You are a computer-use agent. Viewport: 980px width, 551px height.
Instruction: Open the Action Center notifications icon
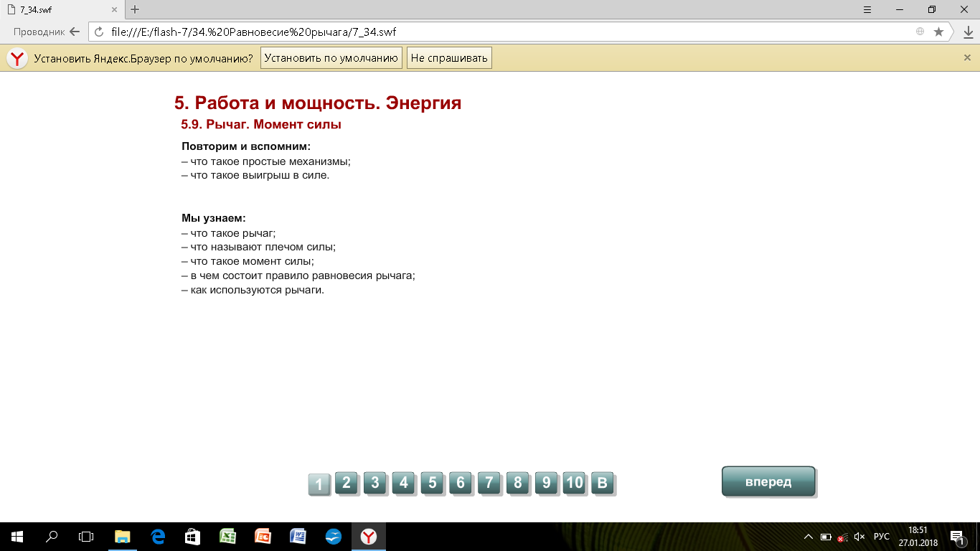(957, 537)
